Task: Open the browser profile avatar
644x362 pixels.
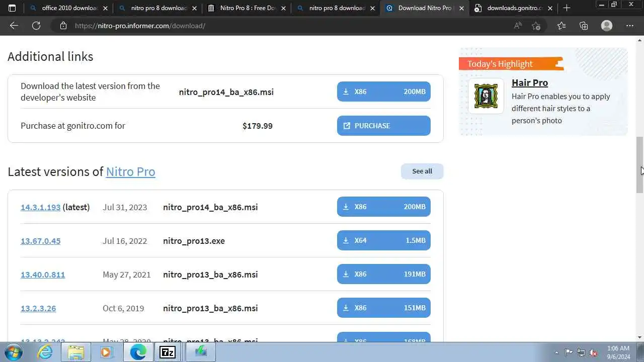Action: pyautogui.click(x=607, y=26)
